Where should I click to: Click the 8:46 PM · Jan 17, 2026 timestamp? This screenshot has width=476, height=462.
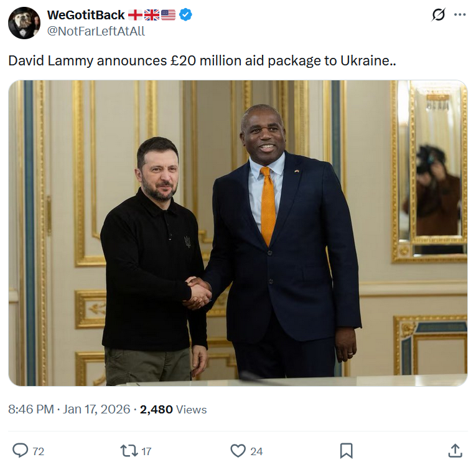pos(69,410)
